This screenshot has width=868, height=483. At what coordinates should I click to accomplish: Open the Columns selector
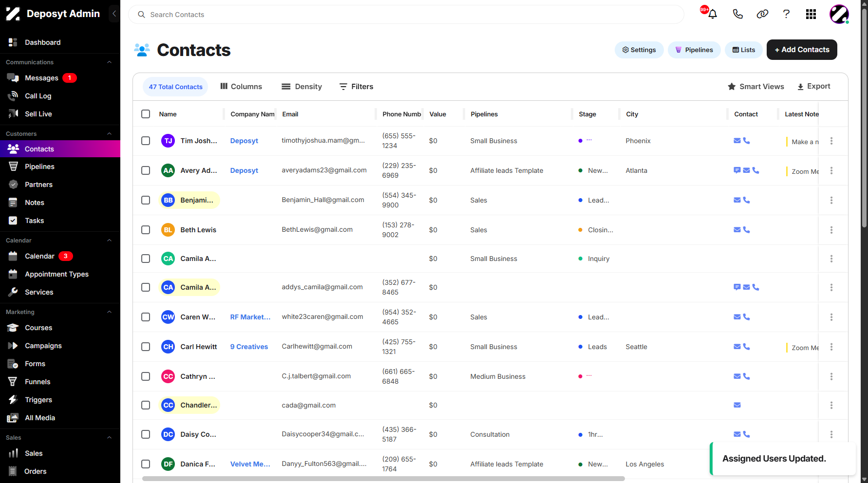pyautogui.click(x=241, y=87)
